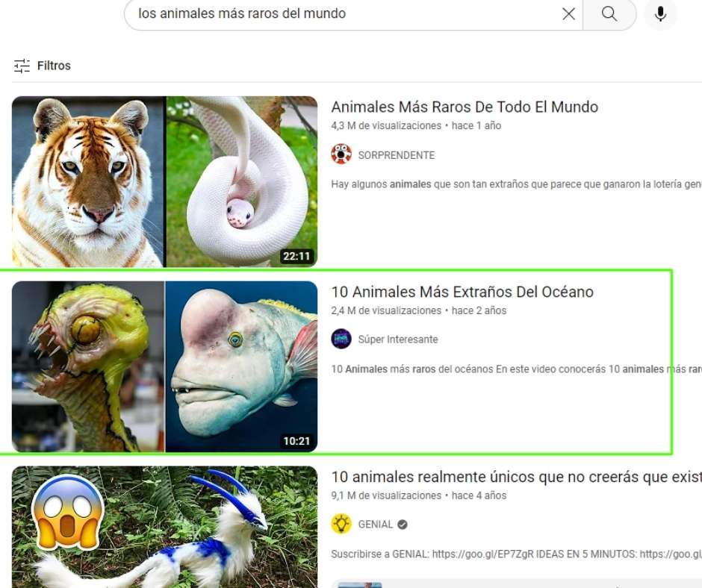
Task: Click the SORPRENDENTE channel avatar icon
Action: tap(341, 154)
